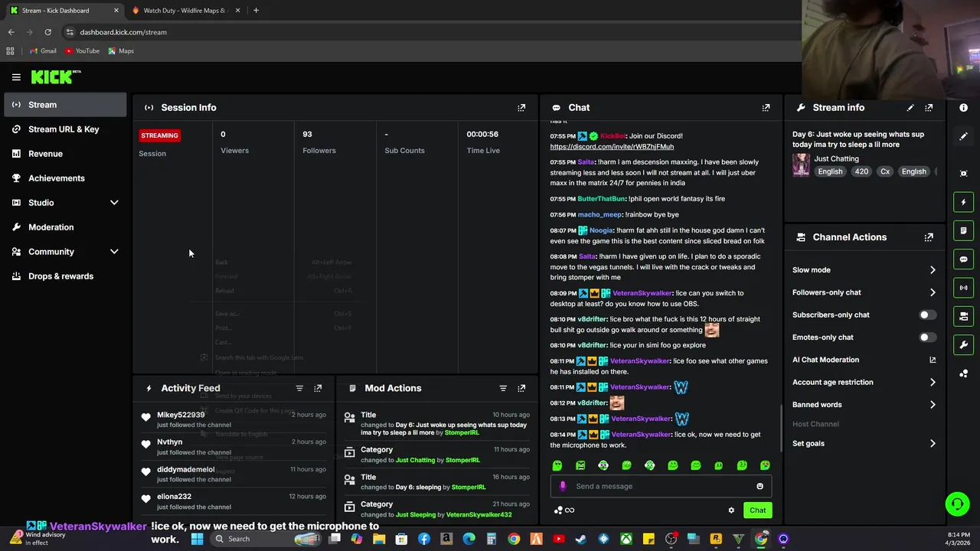The width and height of the screenshot is (980, 551).
Task: Toggle mod actions document icon in right sidebar
Action: pyautogui.click(x=964, y=230)
